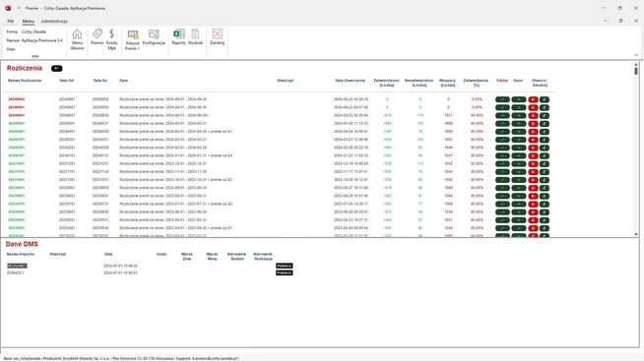This screenshot has width=644, height=362.
Task: Click the Rozliczenia list vertical scrollbar down arrow
Action: (636, 234)
